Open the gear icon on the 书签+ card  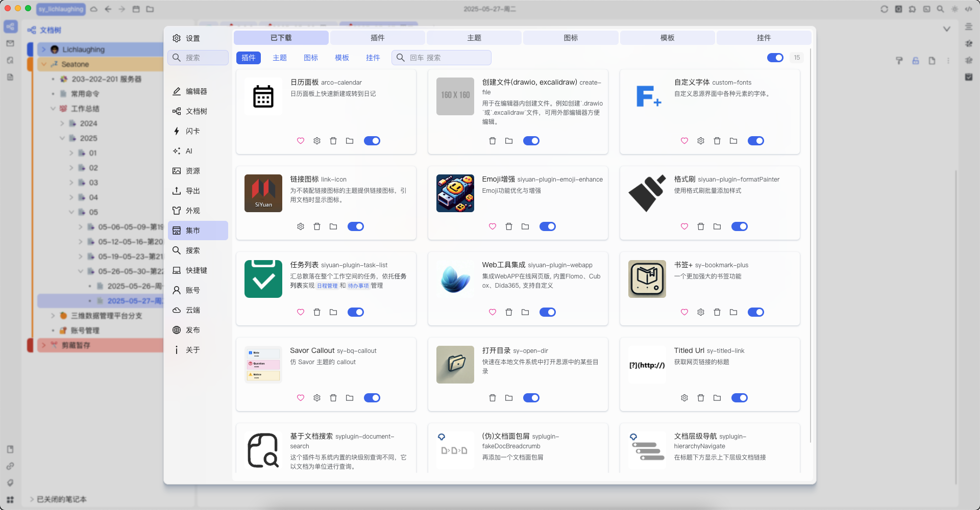[x=701, y=312]
